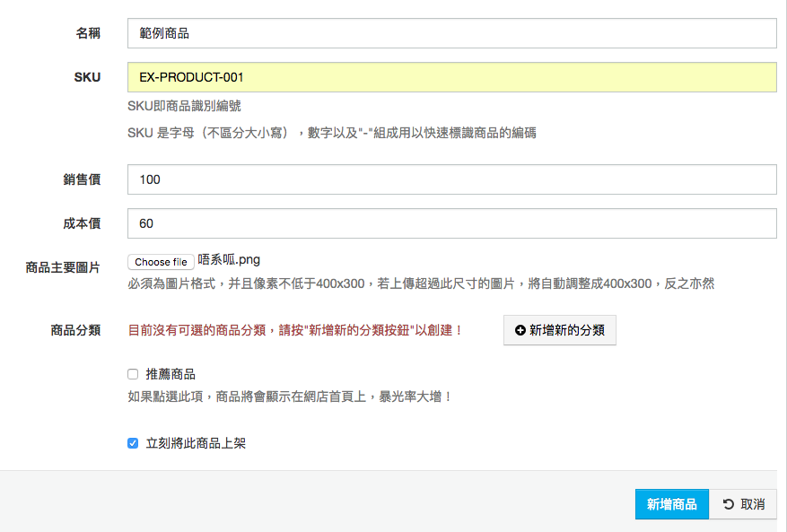Click the SKU field label
The image size is (787, 532).
(87, 77)
